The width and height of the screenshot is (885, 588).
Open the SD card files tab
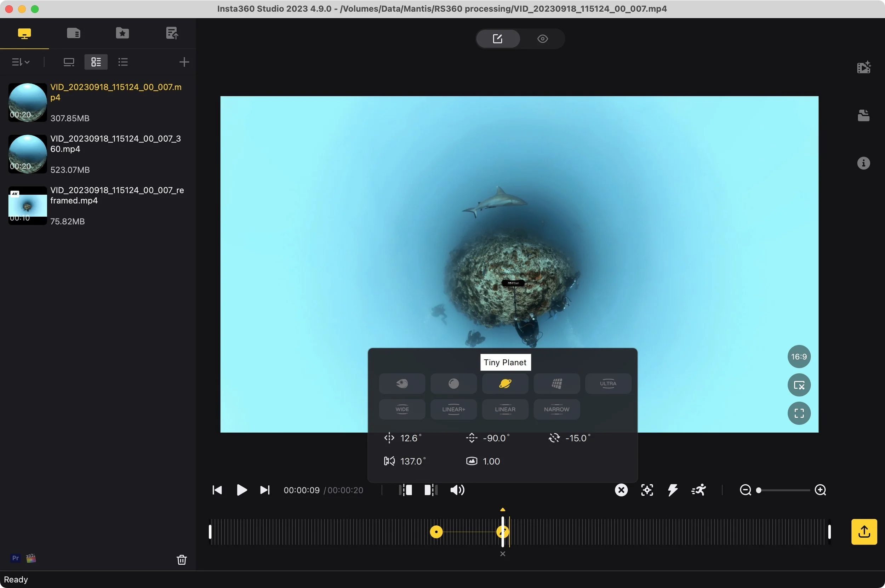tap(74, 33)
